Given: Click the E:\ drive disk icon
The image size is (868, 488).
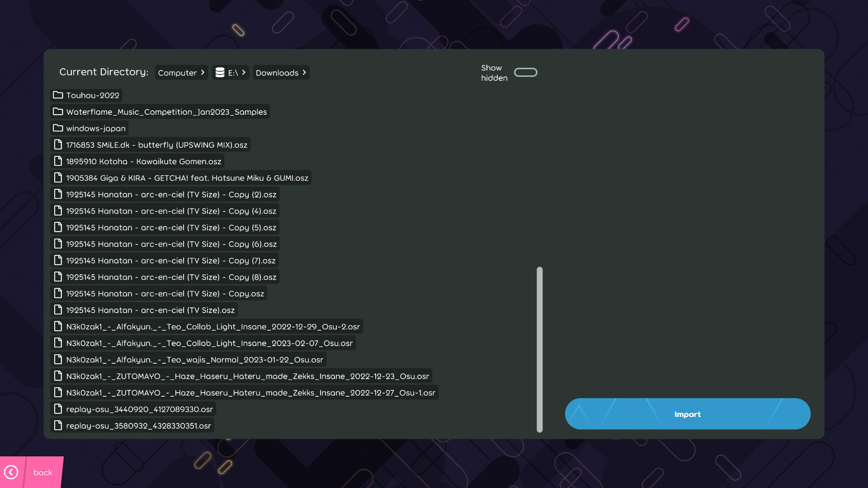Looking at the screenshot, I should tap(220, 72).
